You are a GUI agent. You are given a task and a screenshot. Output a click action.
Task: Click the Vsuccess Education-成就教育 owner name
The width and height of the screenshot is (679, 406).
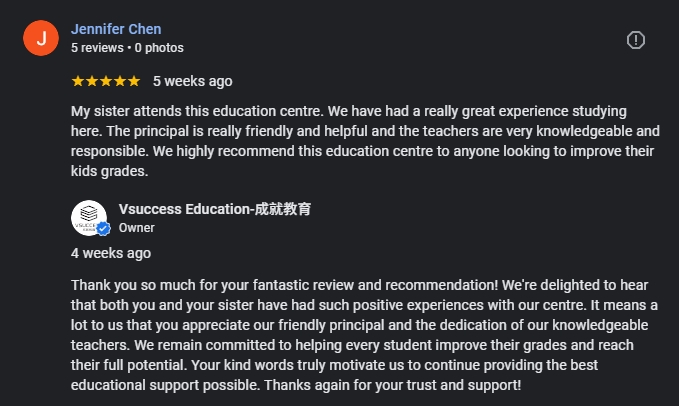click(215, 209)
